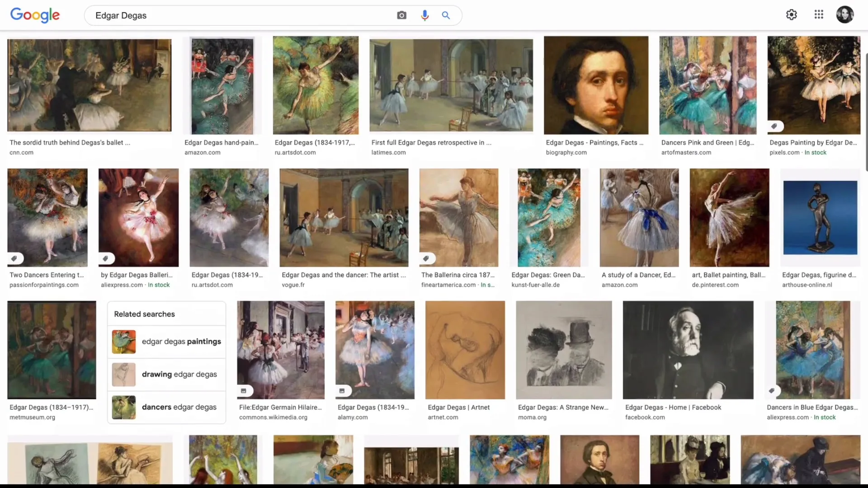Click 'fineartamerica.com' source text
Screen dimensions: 868x488
[448, 285]
